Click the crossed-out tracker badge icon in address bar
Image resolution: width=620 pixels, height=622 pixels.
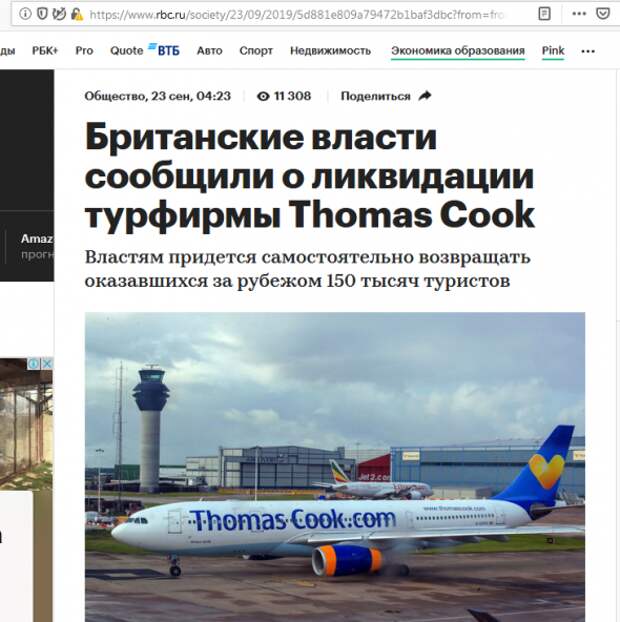tap(60, 14)
